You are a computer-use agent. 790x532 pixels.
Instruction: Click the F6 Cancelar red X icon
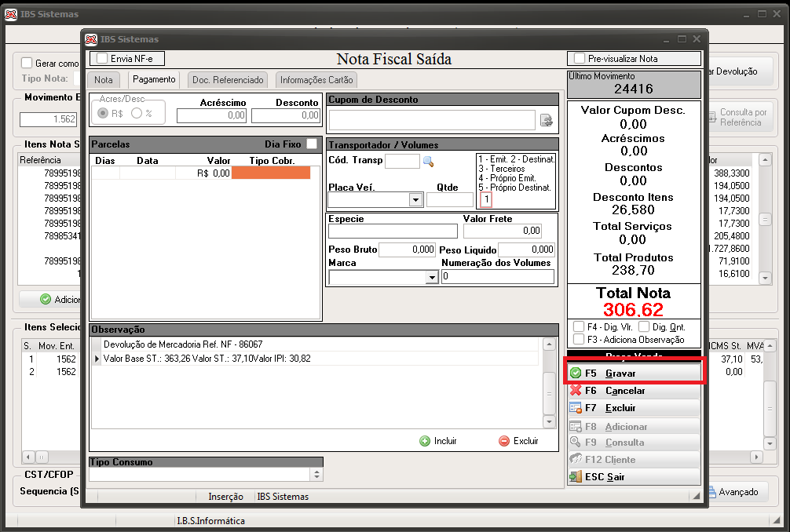click(x=576, y=390)
